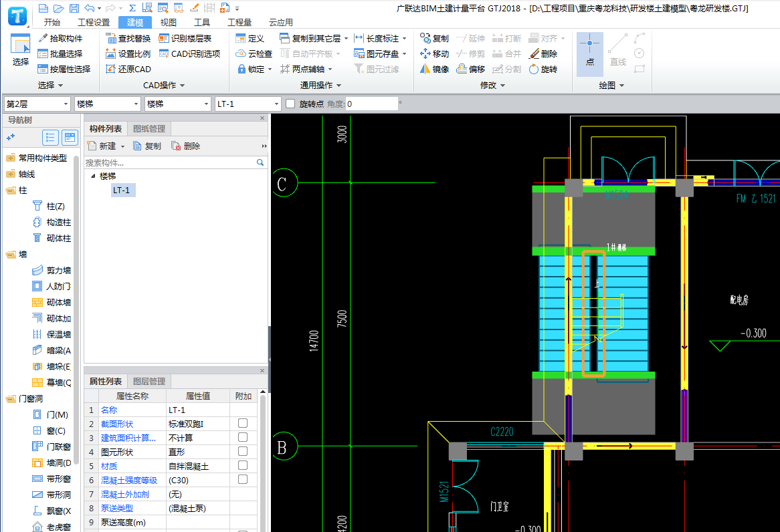
Task: Open the 视图 ribbon tab
Action: point(168,22)
